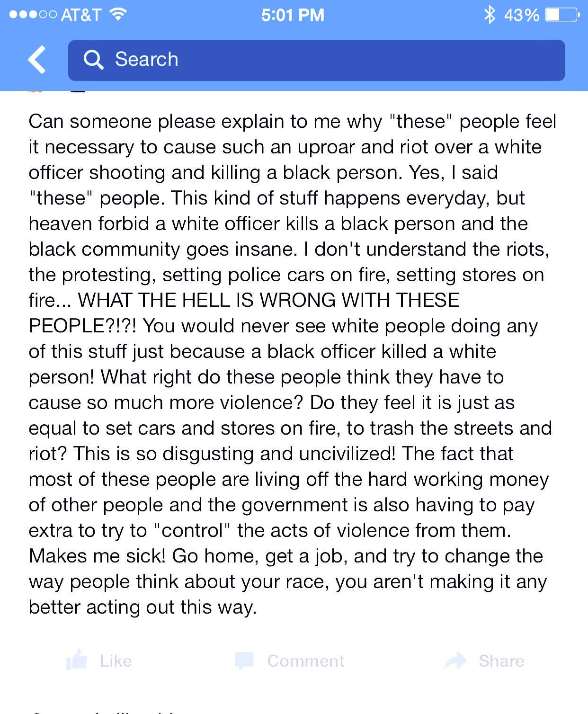Tap the Wi-Fi icon in status bar
This screenshot has width=588, height=714.
coord(118,14)
